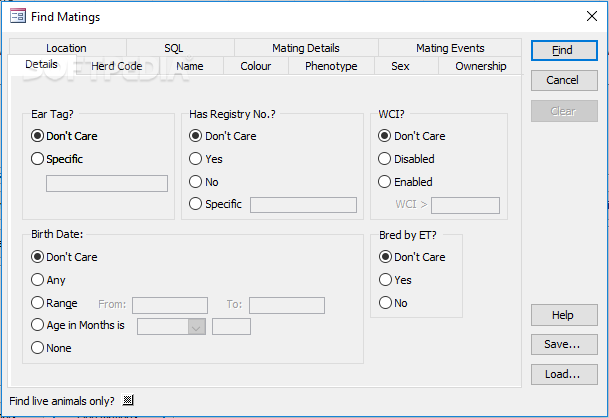Click the Birth Date From field
This screenshot has width=609, height=418.
(x=170, y=305)
